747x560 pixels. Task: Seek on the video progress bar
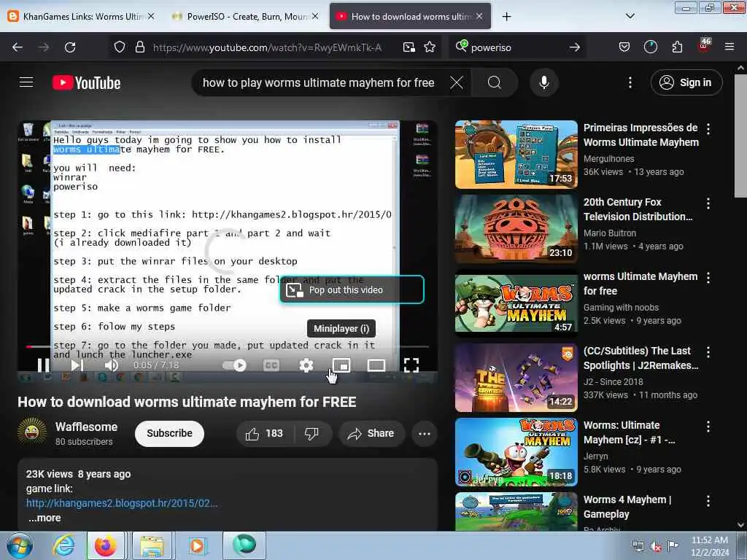(x=228, y=346)
